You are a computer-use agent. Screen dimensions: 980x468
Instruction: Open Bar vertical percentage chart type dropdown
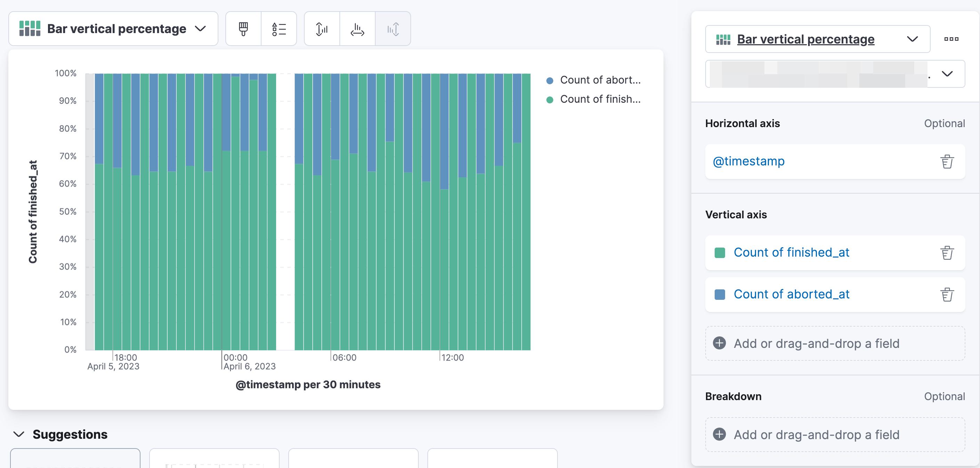click(113, 29)
